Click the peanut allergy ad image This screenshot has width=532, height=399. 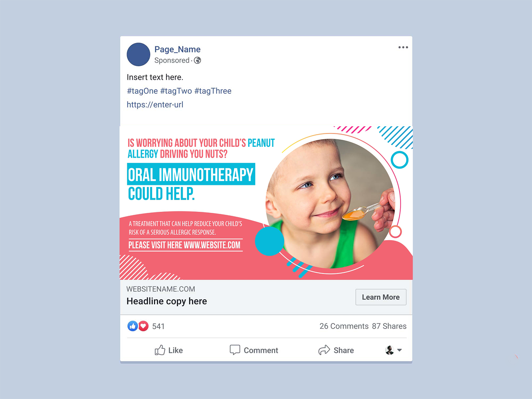pyautogui.click(x=266, y=203)
